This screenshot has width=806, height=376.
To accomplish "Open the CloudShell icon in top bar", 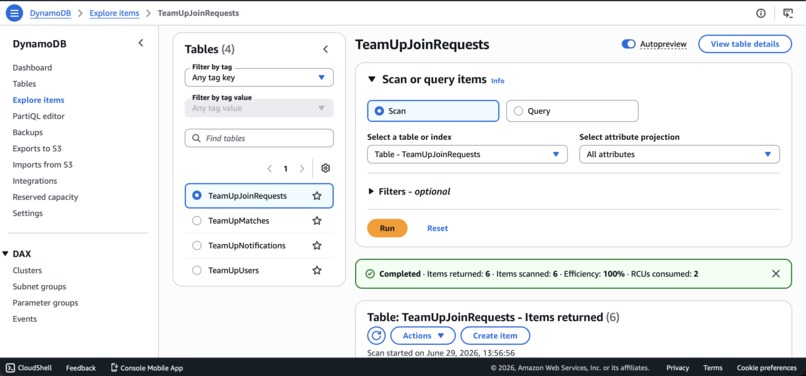I will click(788, 13).
